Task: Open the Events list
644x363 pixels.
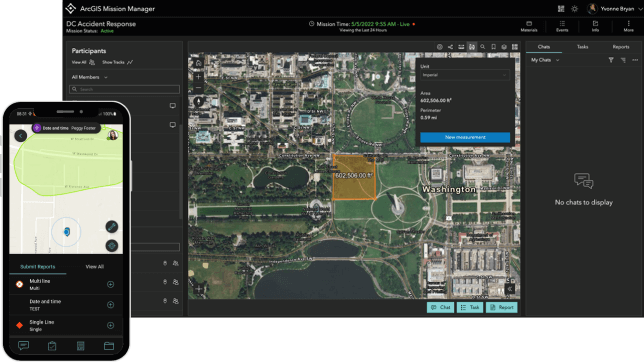Action: [x=562, y=26]
